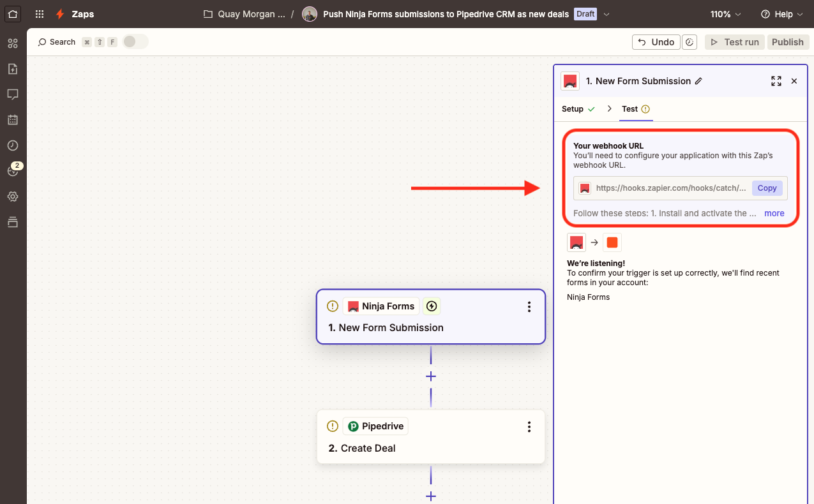Open the settings gear in the left sidebar
The width and height of the screenshot is (814, 504).
click(x=13, y=196)
